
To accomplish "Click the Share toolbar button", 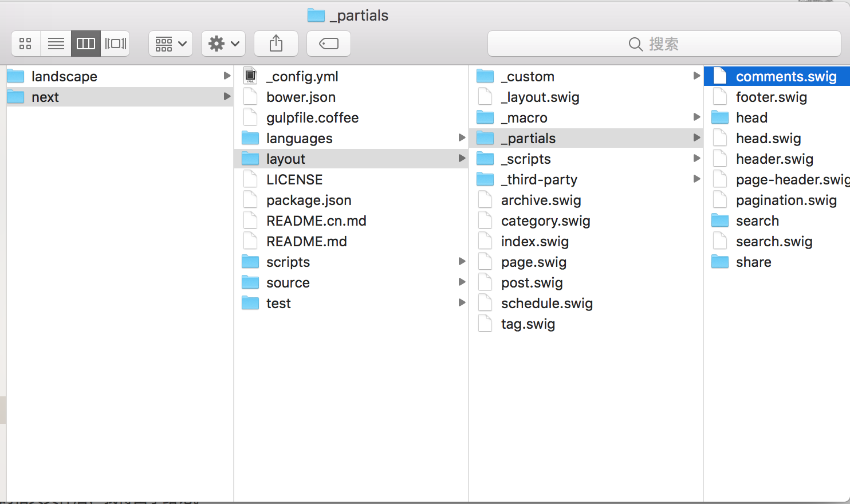I will coord(276,44).
